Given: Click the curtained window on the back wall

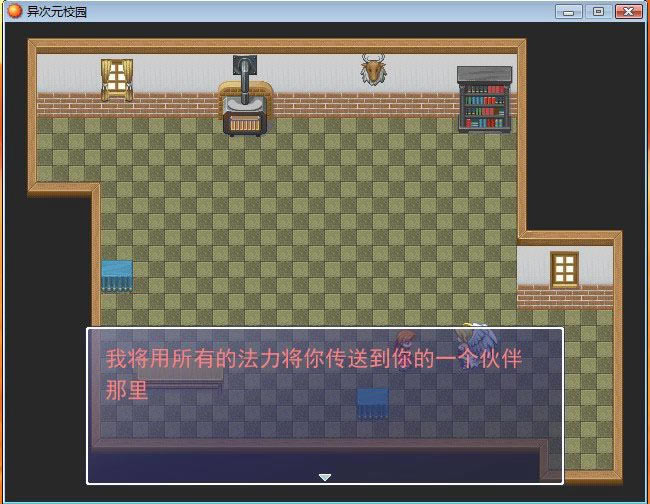Looking at the screenshot, I should [x=117, y=79].
